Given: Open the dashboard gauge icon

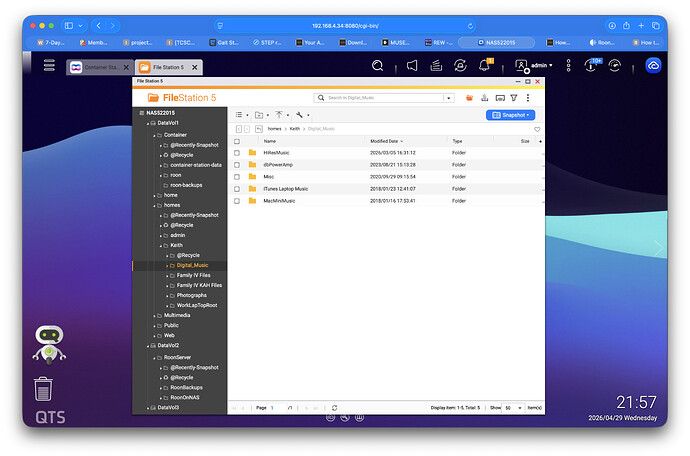Looking at the screenshot, I should [x=614, y=66].
